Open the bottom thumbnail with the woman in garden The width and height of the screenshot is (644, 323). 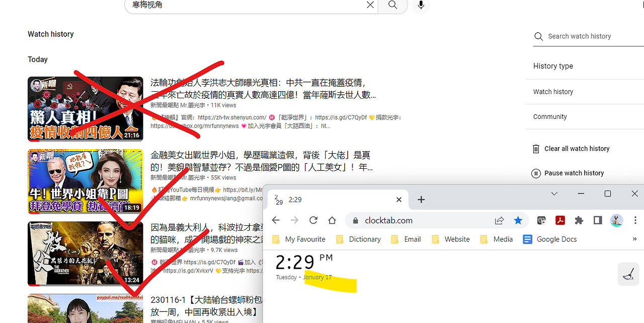86,308
